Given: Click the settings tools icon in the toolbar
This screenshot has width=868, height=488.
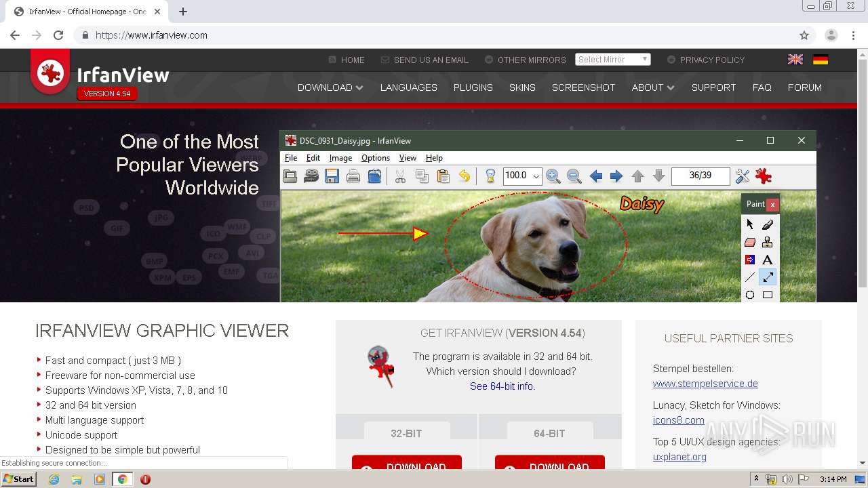Looking at the screenshot, I should click(743, 176).
